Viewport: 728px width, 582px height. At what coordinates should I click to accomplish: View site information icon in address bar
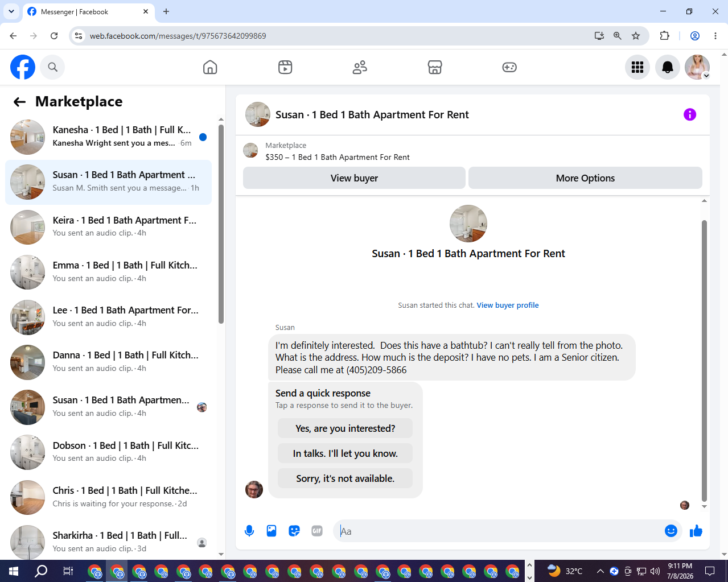coord(79,36)
